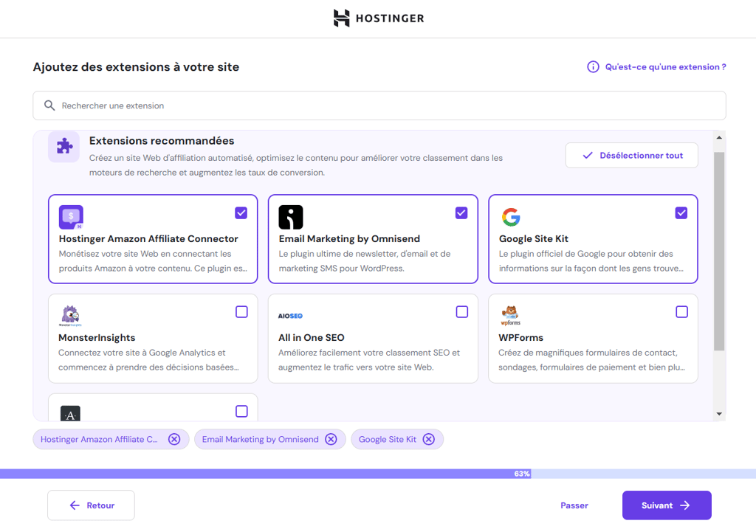This screenshot has width=756, height=532.
Task: Focus the Rechercher une extension field
Action: pos(379,106)
